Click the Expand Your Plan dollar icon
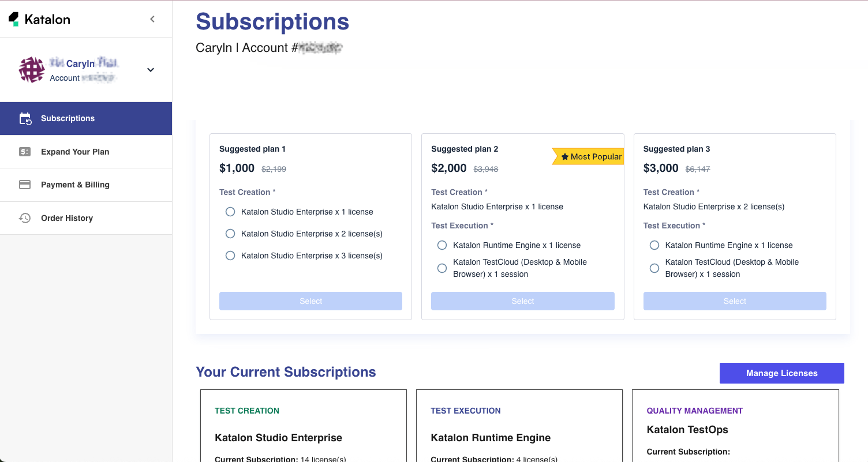 [25, 151]
